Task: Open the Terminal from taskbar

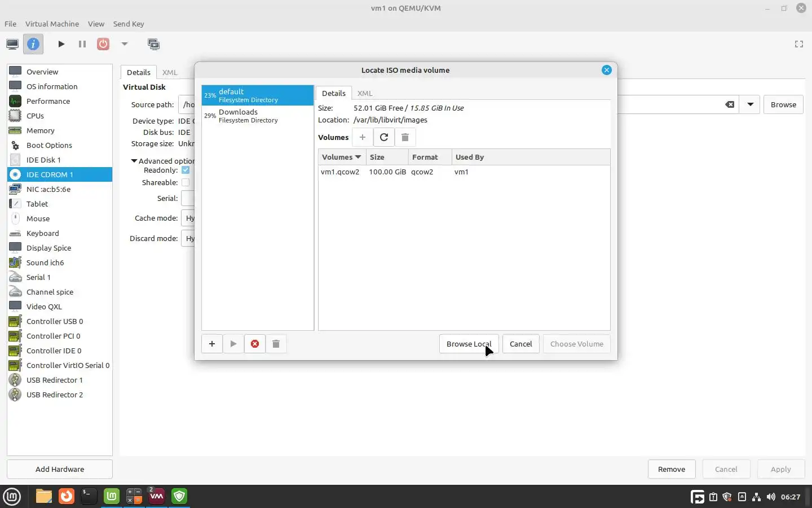Action: (x=89, y=496)
